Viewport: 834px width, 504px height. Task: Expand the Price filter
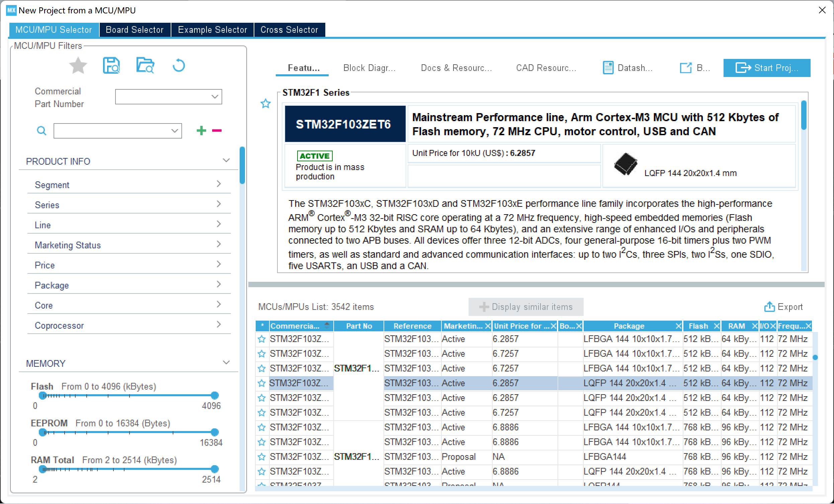(219, 264)
